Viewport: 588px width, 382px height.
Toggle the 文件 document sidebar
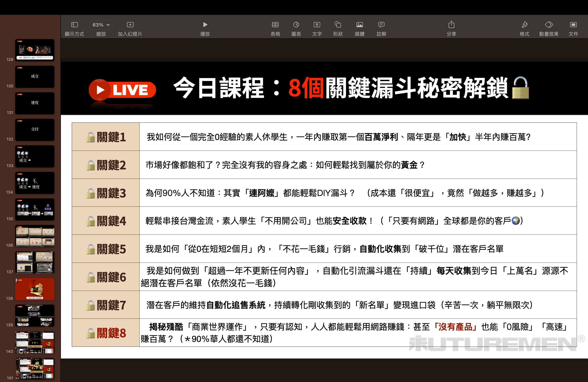coord(573,25)
